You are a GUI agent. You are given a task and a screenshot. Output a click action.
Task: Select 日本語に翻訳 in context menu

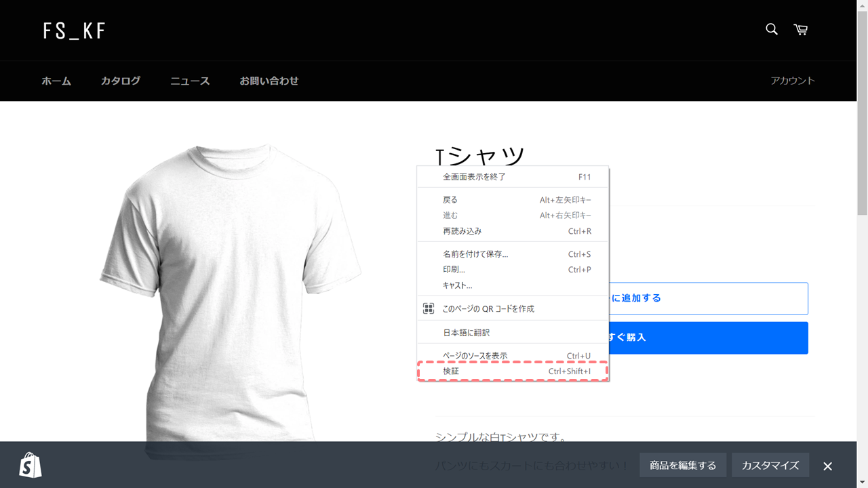[x=513, y=333]
